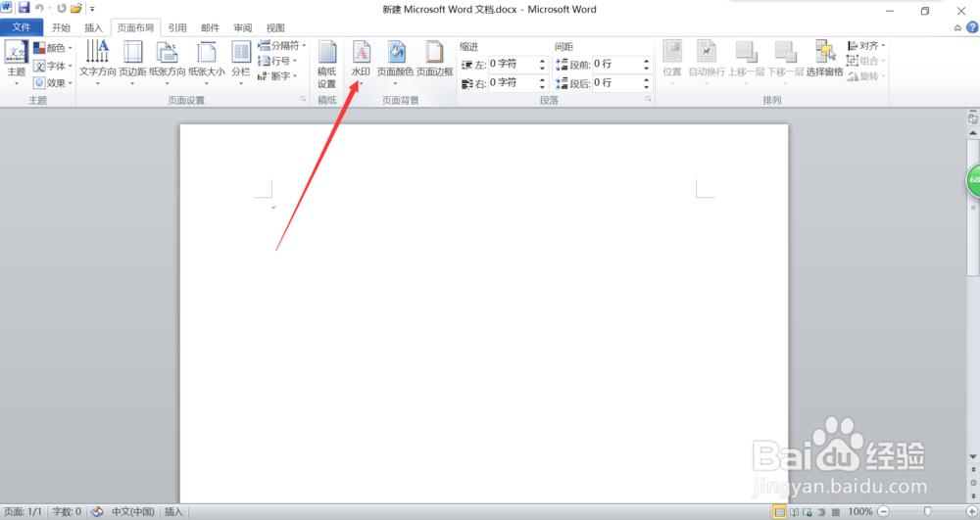Screen dimensions: 980x520
Task: Click the Text Direction icon
Action: [97, 51]
